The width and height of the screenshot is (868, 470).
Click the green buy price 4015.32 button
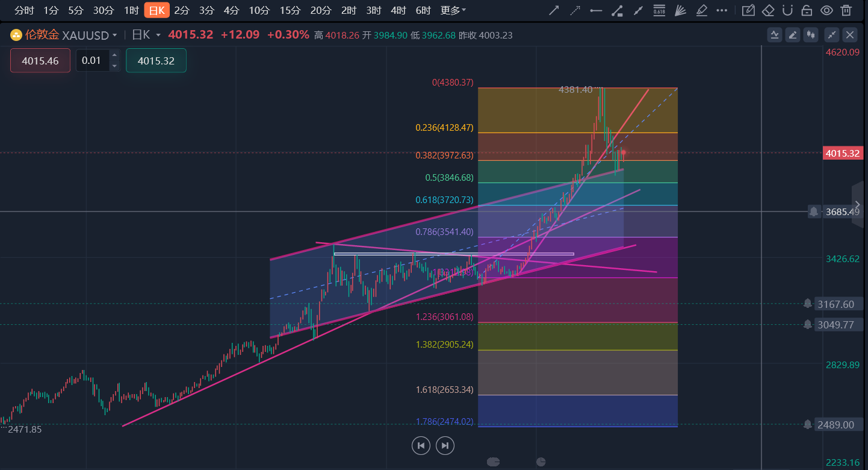156,61
